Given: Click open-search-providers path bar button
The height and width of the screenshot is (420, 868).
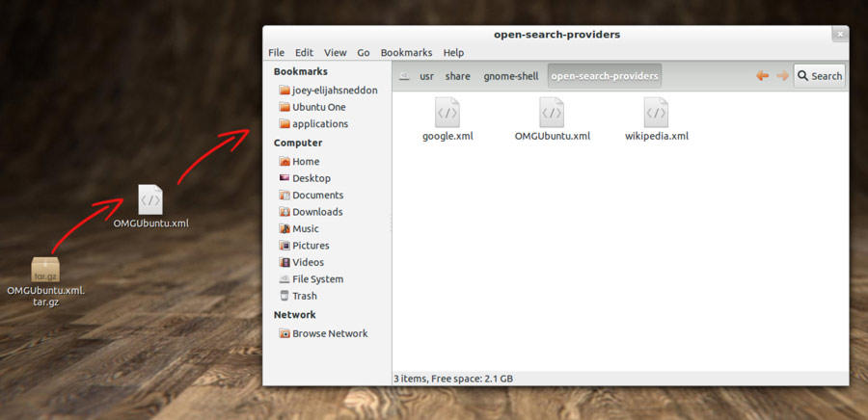Looking at the screenshot, I should (x=605, y=76).
